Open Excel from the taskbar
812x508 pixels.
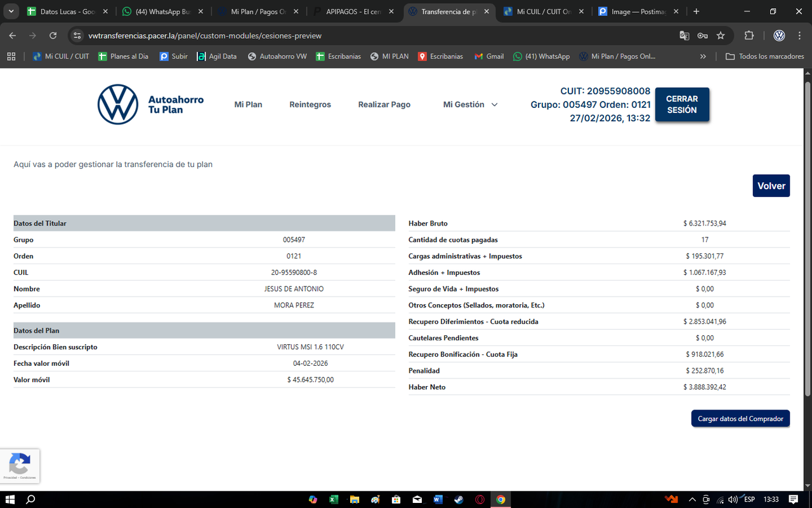pos(334,499)
